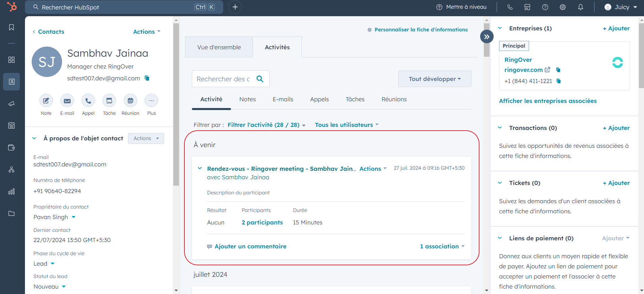Screen dimensions: 644x294
Task: Open the Tous les utilisateurs filter
Action: tap(347, 125)
